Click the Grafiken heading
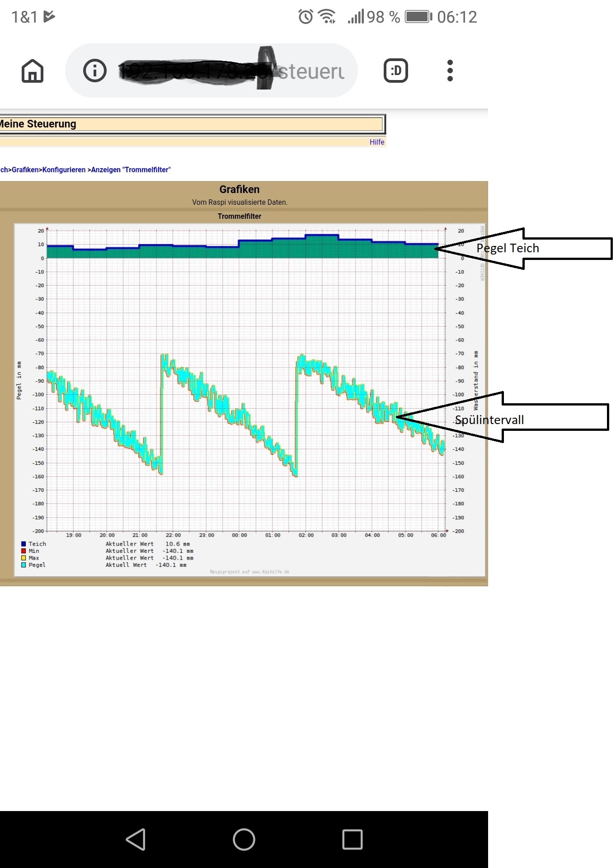The image size is (616, 868). (240, 189)
